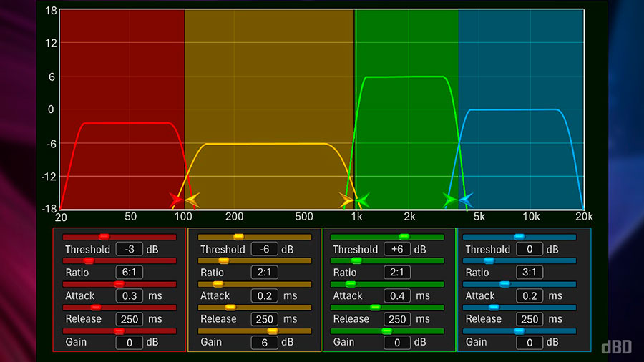Image resolution: width=644 pixels, height=362 pixels.
Task: Click the blue band Attack field showing 0.2
Action: point(530,295)
